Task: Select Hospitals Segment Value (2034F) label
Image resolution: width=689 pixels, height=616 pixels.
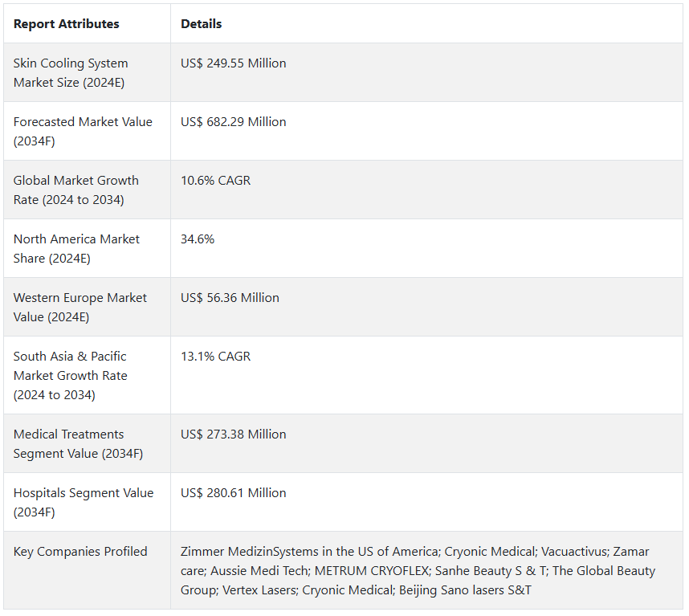Action: [83, 502]
